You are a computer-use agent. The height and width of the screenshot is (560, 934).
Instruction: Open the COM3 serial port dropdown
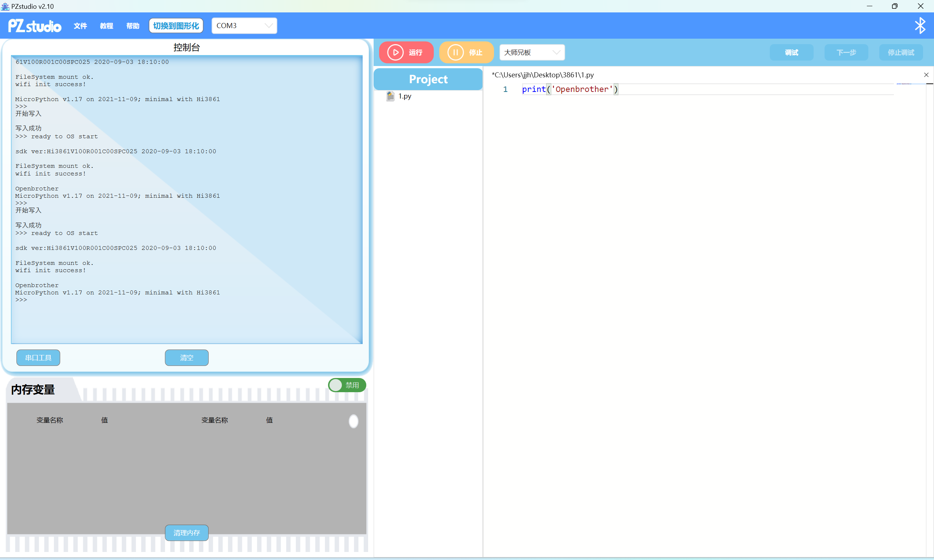(x=244, y=26)
